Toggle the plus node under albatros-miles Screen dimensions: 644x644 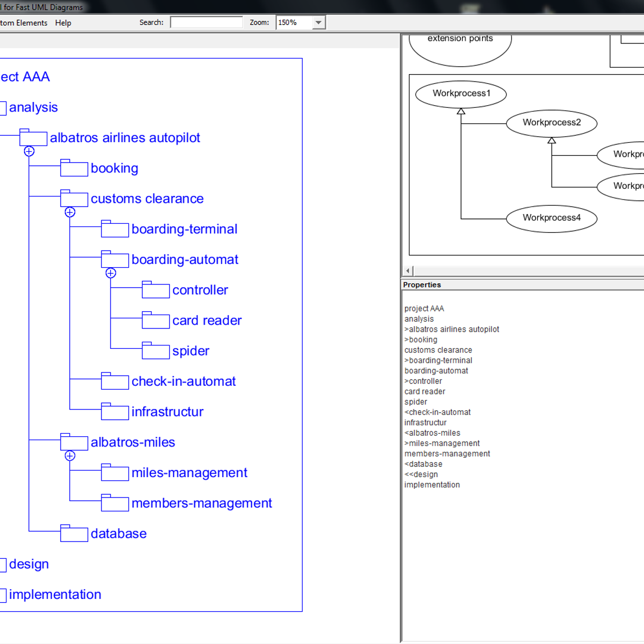click(x=70, y=456)
